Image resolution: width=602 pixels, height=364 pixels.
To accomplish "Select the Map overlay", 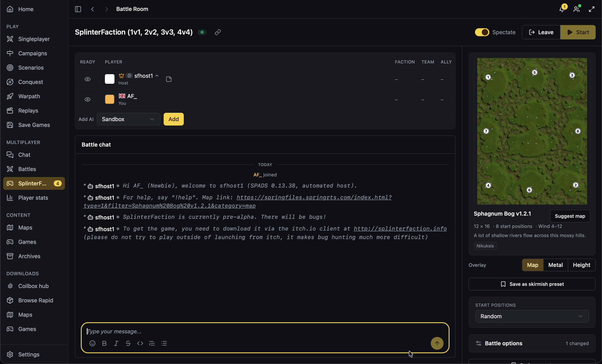I will click(x=532, y=265).
